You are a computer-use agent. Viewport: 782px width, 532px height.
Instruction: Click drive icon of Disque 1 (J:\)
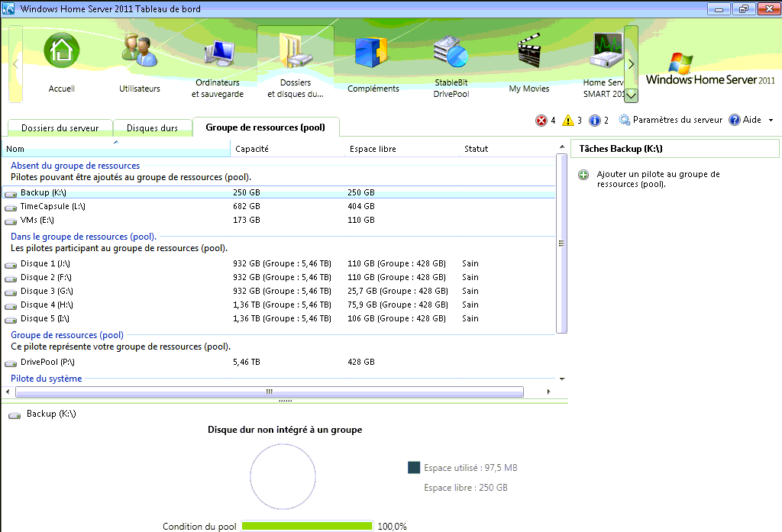(11, 264)
